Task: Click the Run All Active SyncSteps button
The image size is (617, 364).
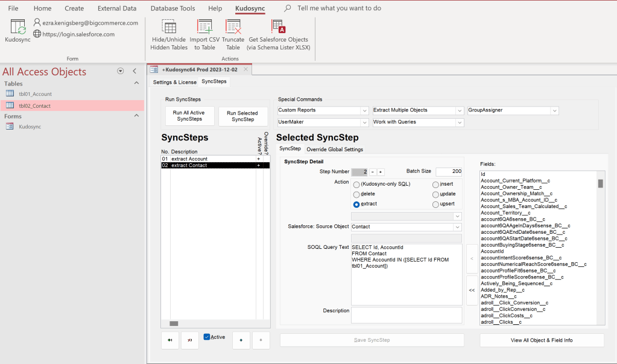Action: [189, 116]
